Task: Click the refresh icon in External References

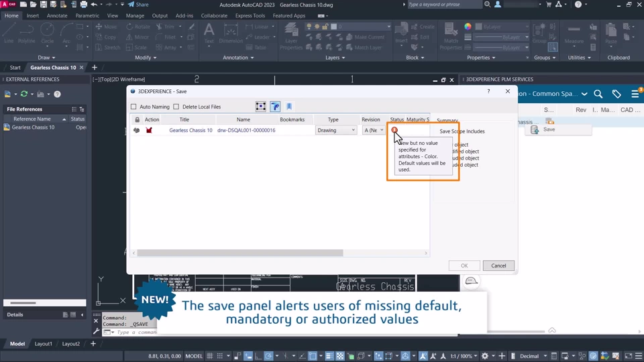Action: (24, 94)
